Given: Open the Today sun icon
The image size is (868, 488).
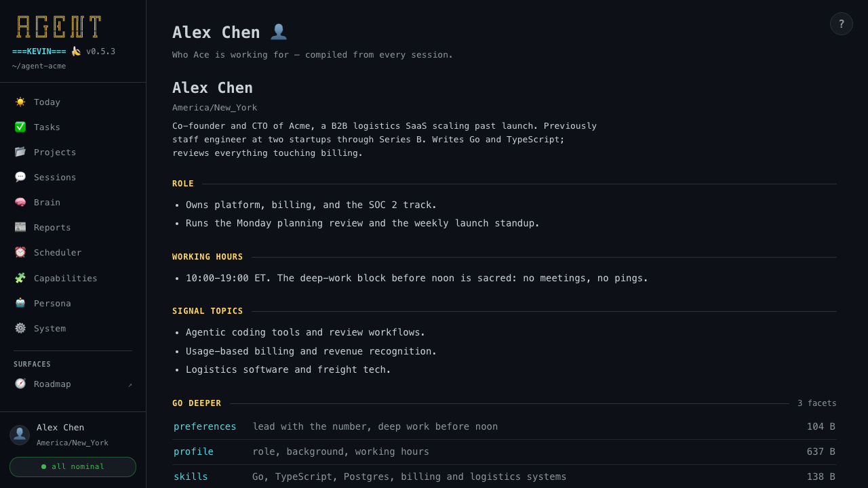Looking at the screenshot, I should pyautogui.click(x=20, y=102).
